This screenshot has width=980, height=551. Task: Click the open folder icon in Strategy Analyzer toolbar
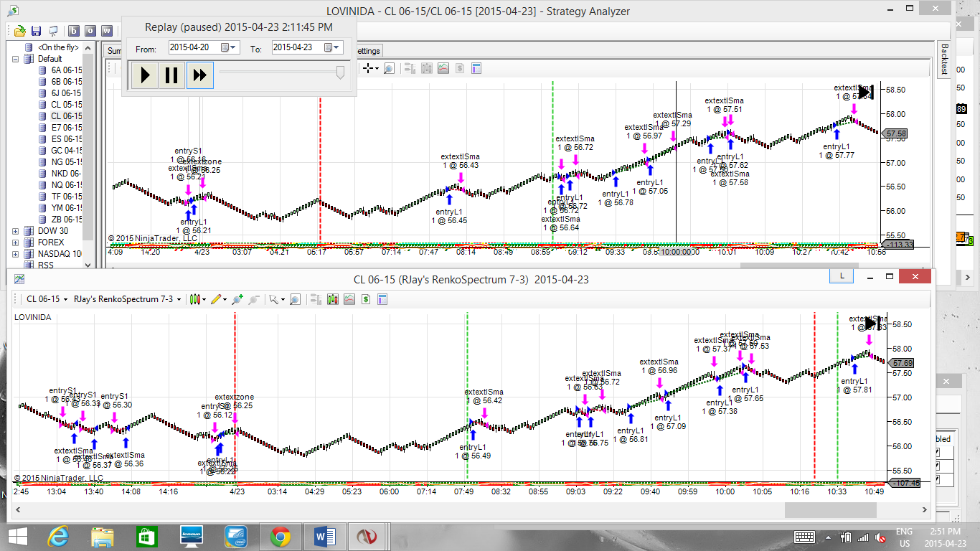click(x=20, y=31)
